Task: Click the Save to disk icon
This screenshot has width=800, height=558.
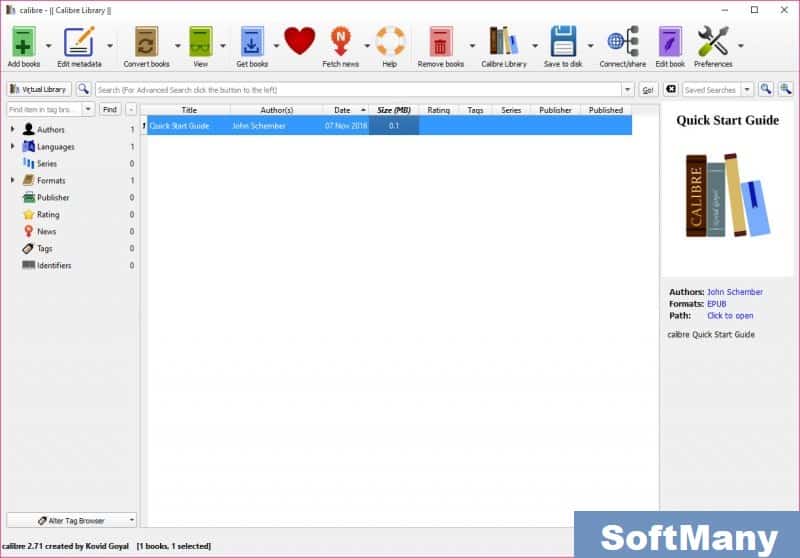Action: click(563, 42)
